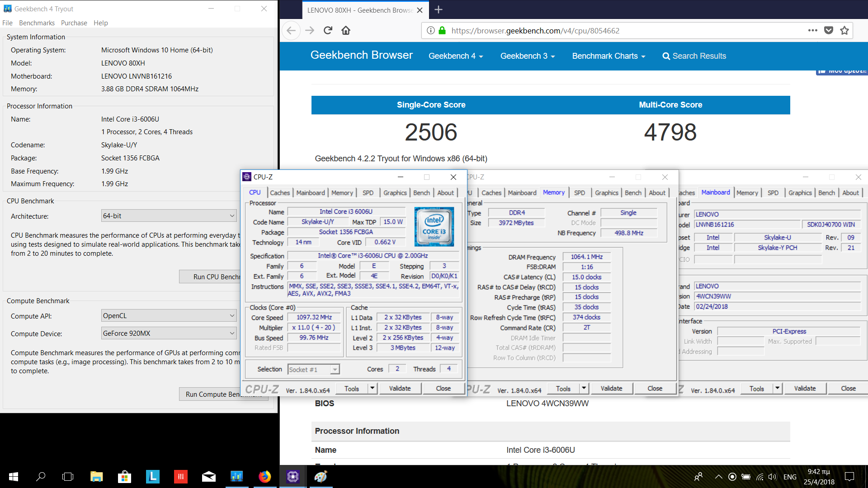Bookmark this page with the star
Screen dimensions: 868x488
click(x=844, y=31)
